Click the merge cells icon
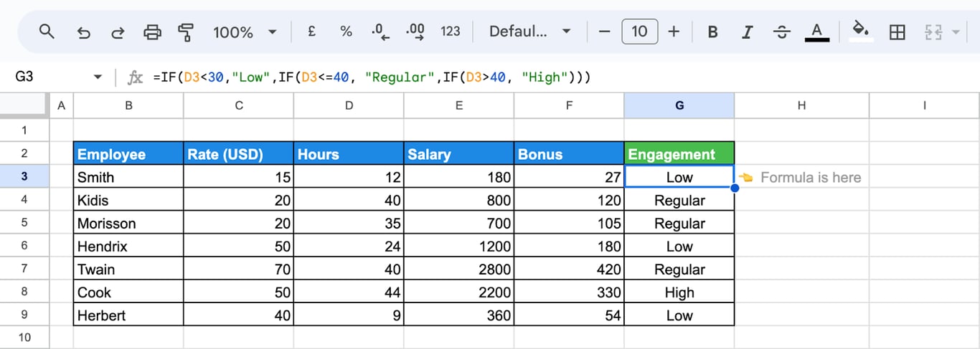This screenshot has height=349, width=980. click(933, 32)
